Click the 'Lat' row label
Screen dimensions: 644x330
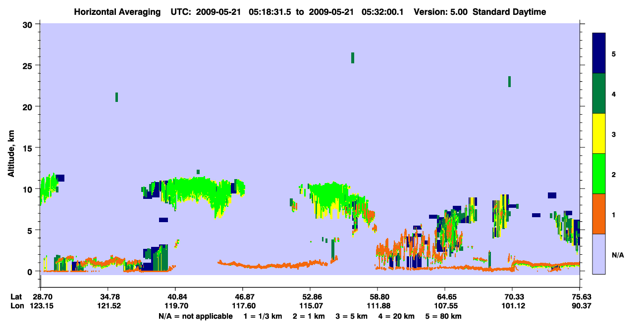coord(16,297)
